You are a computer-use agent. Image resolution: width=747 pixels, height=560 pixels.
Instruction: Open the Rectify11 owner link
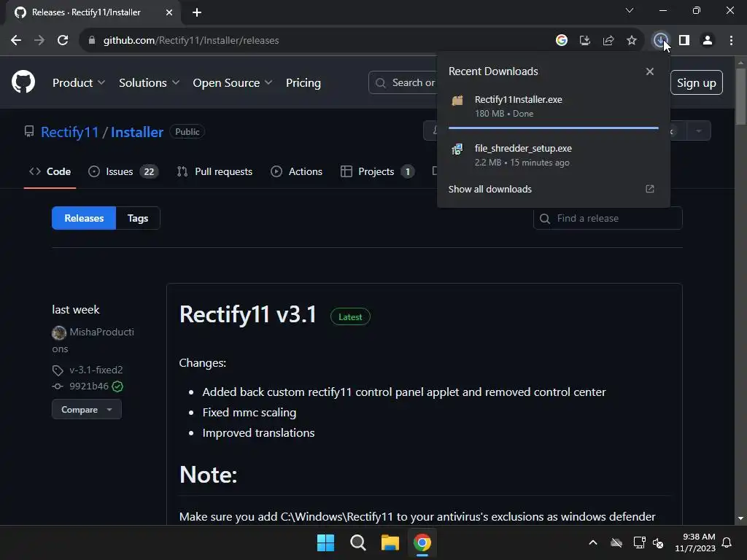coord(69,132)
